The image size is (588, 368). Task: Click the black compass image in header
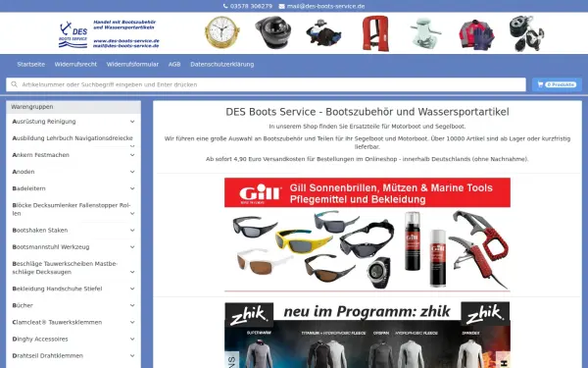[272, 32]
